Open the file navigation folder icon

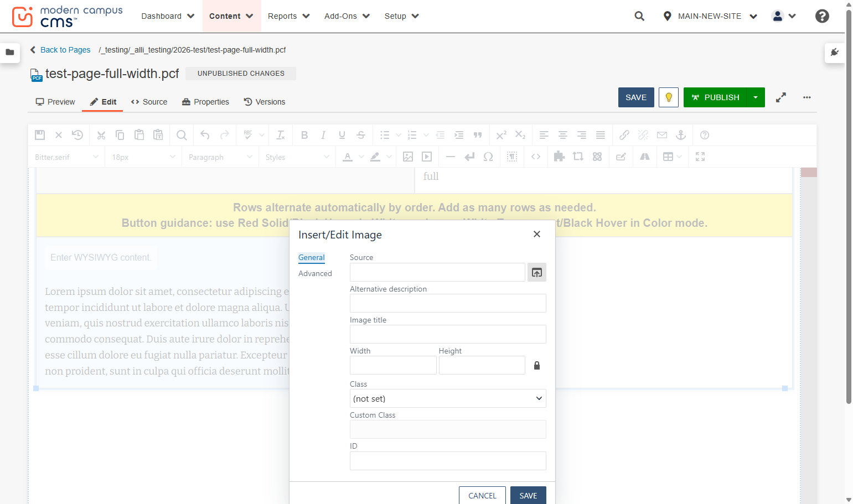(10, 52)
